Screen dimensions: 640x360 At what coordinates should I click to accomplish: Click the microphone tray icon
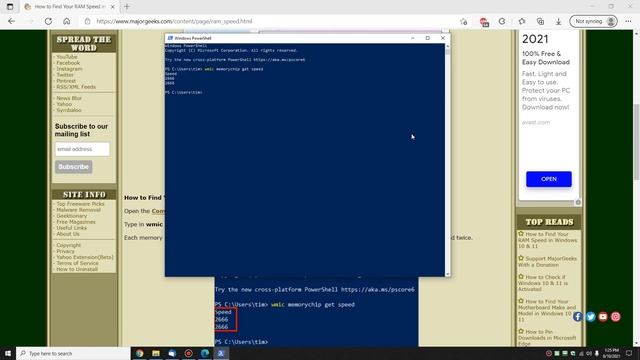(596, 353)
